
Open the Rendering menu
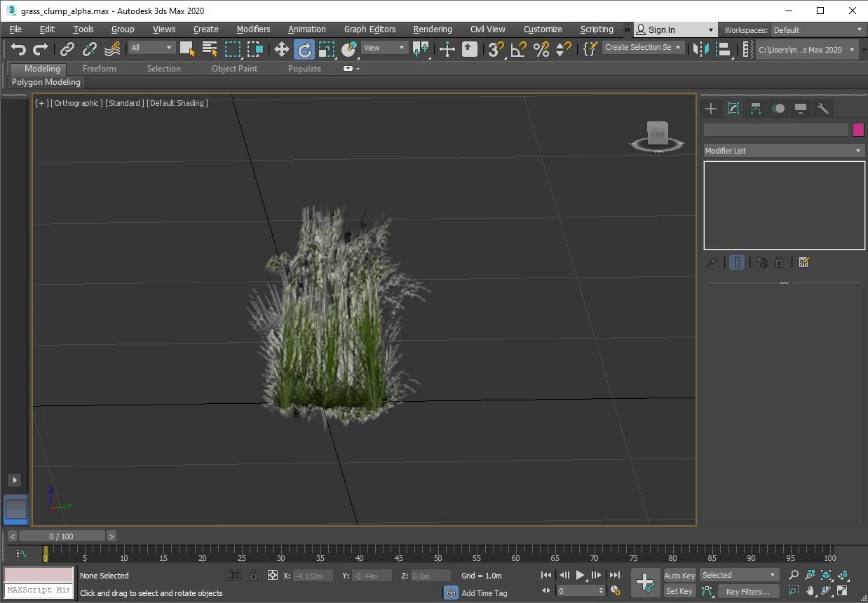[433, 29]
